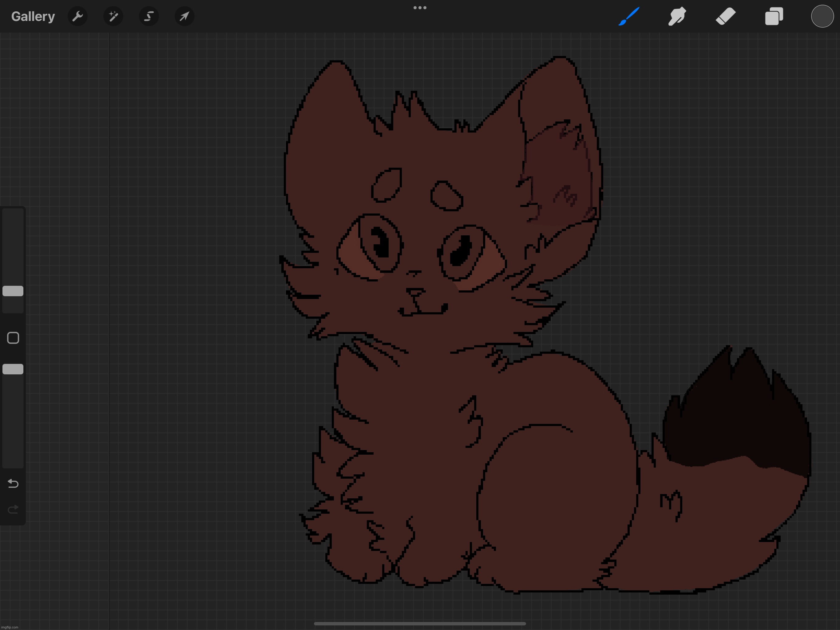The image size is (840, 630).
Task: Open the Adjustments magic wand menu
Action: coord(113,16)
